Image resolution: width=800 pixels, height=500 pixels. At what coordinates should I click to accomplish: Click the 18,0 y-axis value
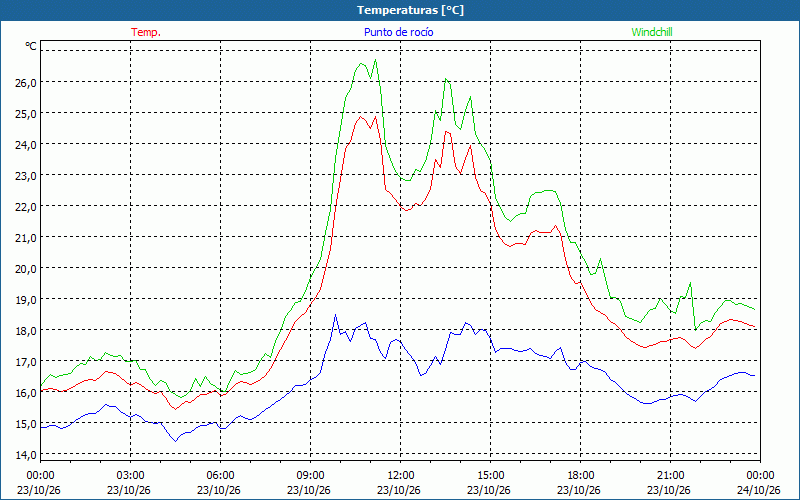[x=26, y=331]
